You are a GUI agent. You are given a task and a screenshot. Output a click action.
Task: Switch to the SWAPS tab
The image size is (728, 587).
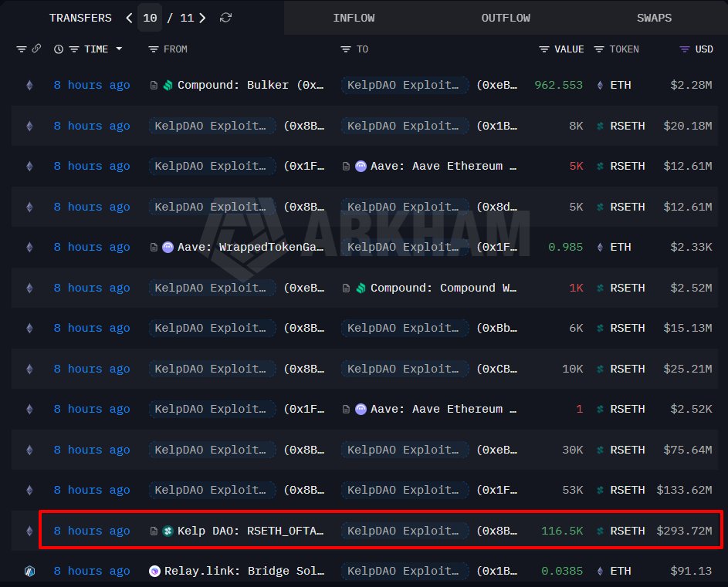(x=654, y=18)
